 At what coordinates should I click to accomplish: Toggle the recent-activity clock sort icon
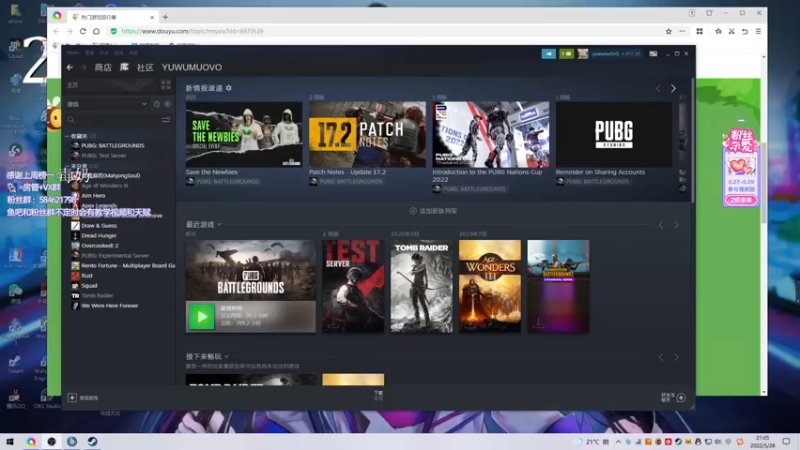[157, 104]
